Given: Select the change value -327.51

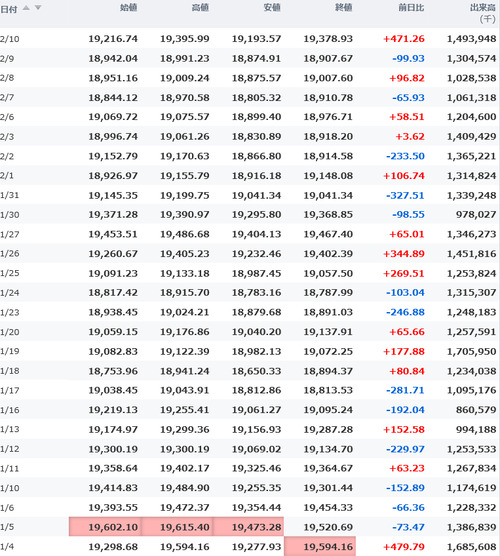Looking at the screenshot, I should coord(405,195).
